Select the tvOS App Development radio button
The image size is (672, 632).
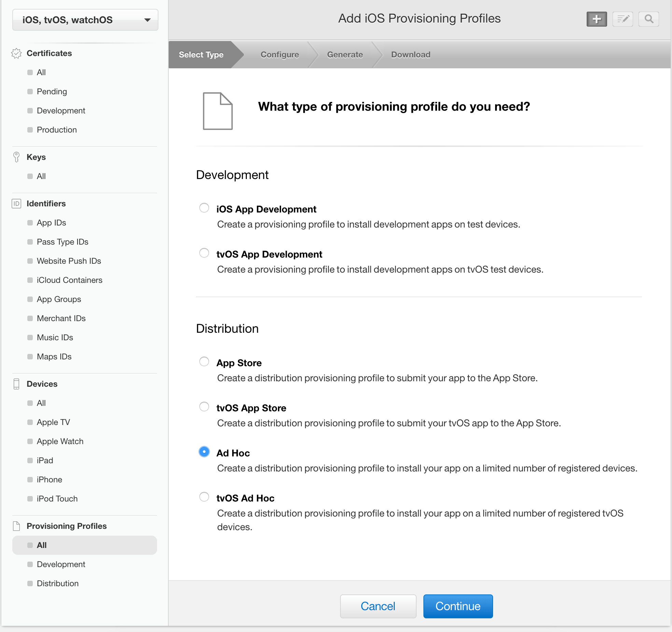(204, 253)
